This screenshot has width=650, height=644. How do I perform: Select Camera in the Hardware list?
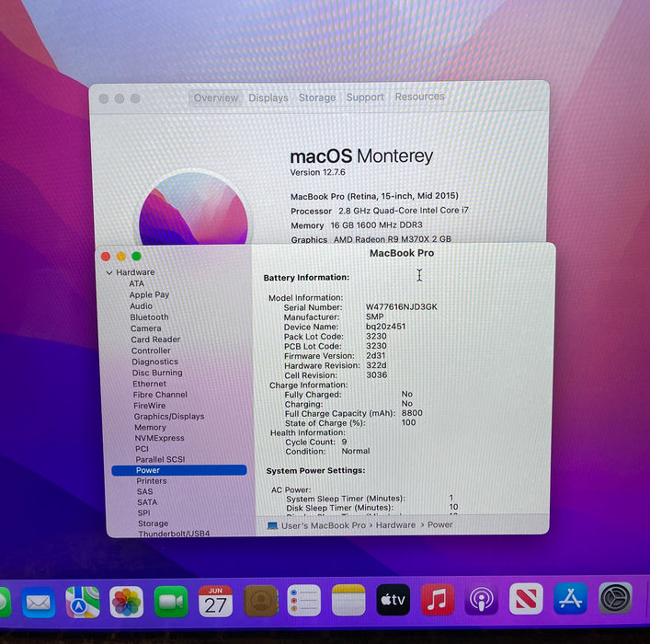[145, 328]
